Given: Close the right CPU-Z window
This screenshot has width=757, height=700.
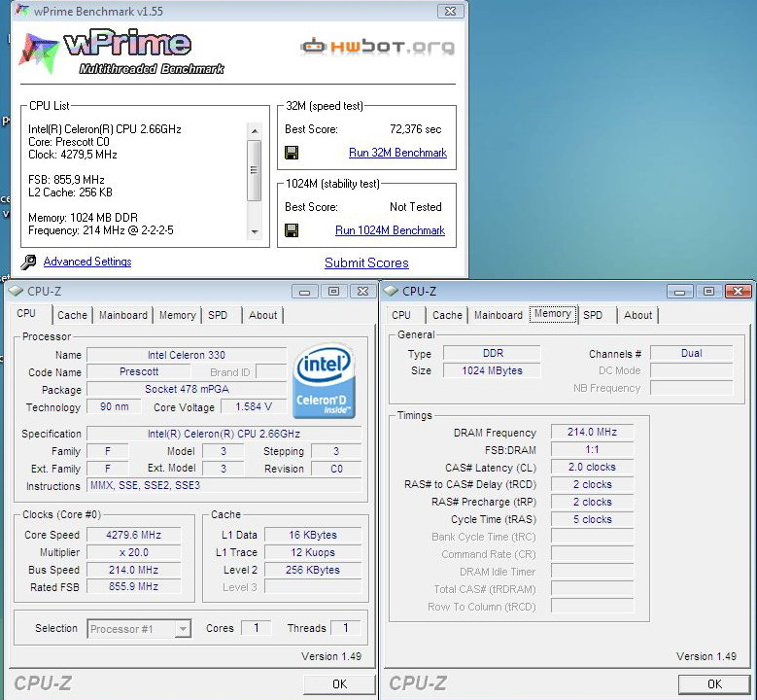Looking at the screenshot, I should 738,292.
